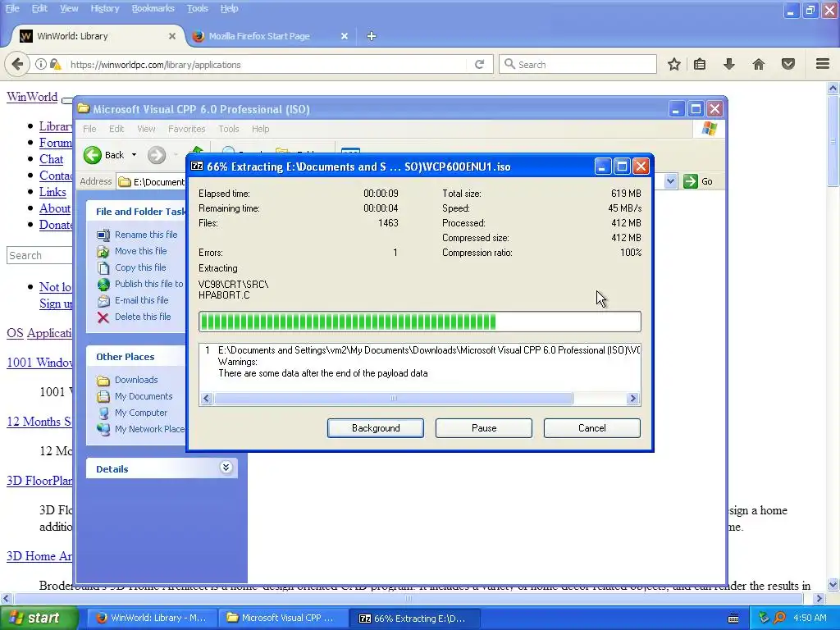Click the 7-Zip icon in dialog title bar
This screenshot has width=840, height=630.
click(197, 166)
